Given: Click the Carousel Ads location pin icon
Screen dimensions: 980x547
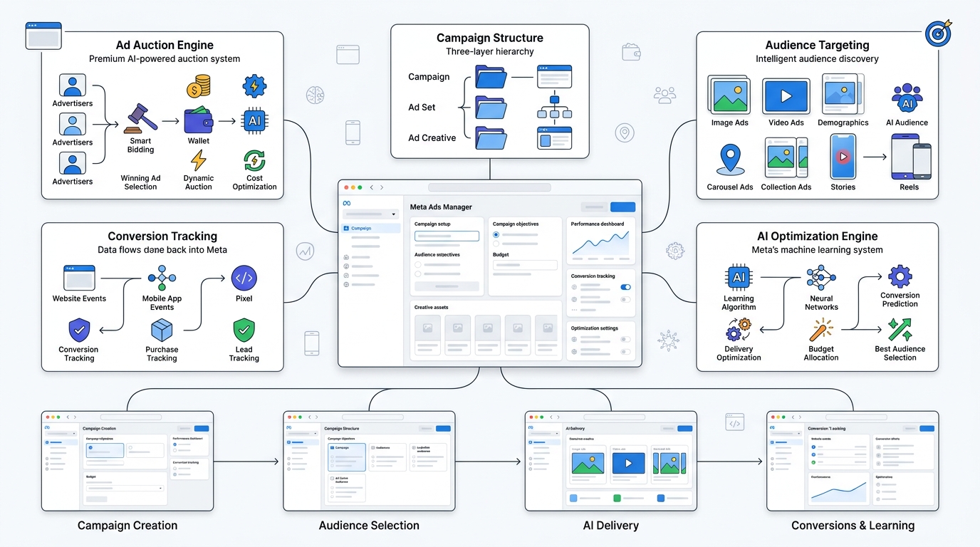Looking at the screenshot, I should click(731, 160).
